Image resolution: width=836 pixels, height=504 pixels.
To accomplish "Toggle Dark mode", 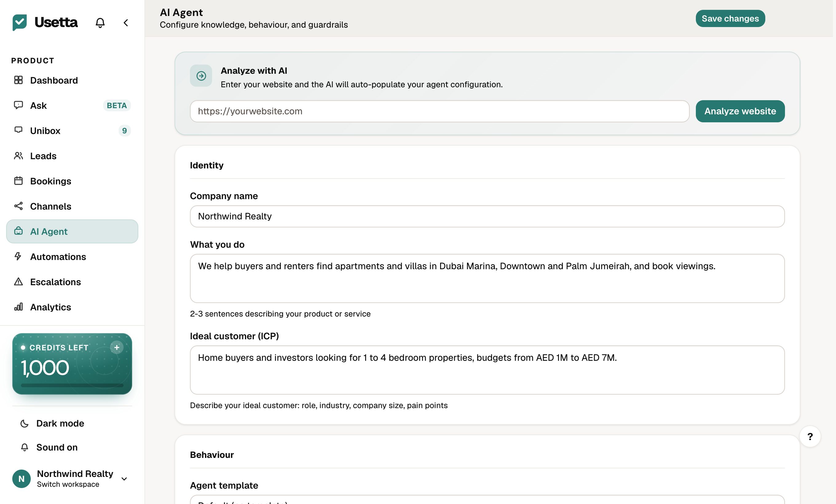I will [72, 423].
